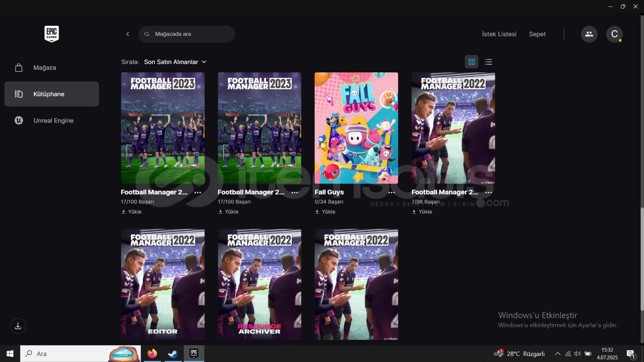Image resolution: width=644 pixels, height=362 pixels.
Task: Open weather widget showing 28°C Rüzgarlı
Action: click(519, 354)
